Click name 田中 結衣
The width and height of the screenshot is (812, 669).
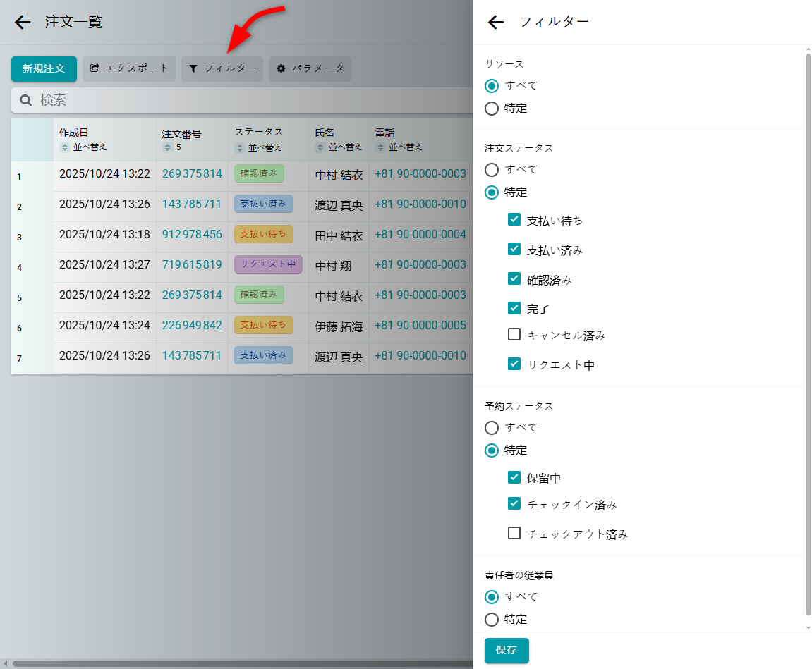point(339,236)
